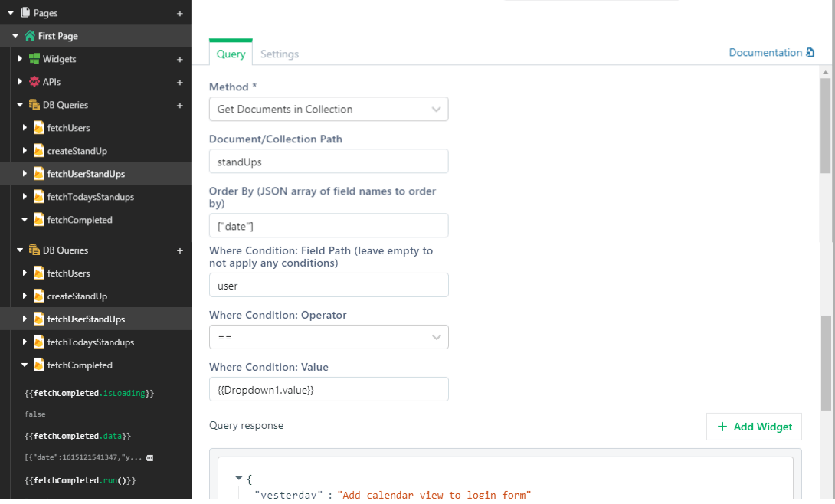Expand truncated fetchCompleted data value icon
835x504 pixels.
[x=149, y=457]
